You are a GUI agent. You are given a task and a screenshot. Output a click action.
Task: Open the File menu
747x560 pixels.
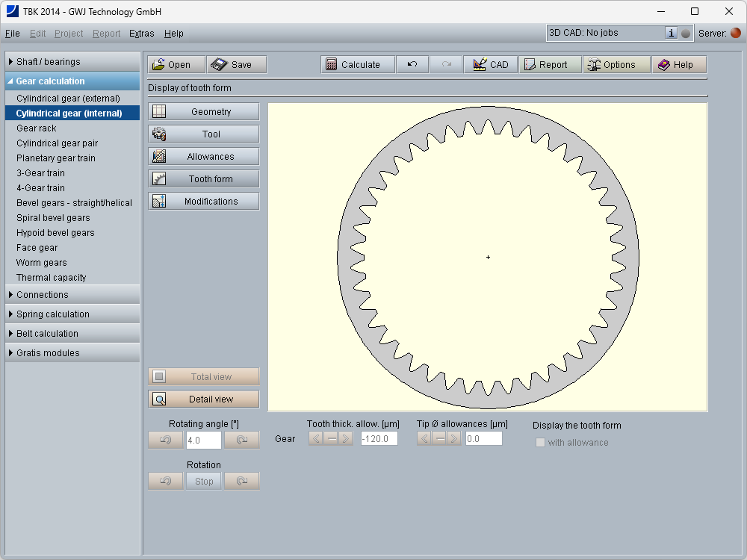13,34
